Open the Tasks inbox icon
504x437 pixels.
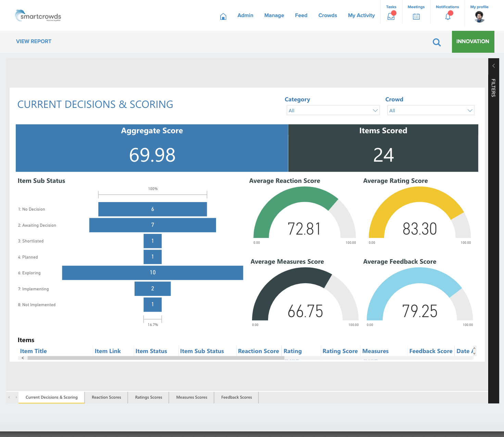tap(391, 16)
